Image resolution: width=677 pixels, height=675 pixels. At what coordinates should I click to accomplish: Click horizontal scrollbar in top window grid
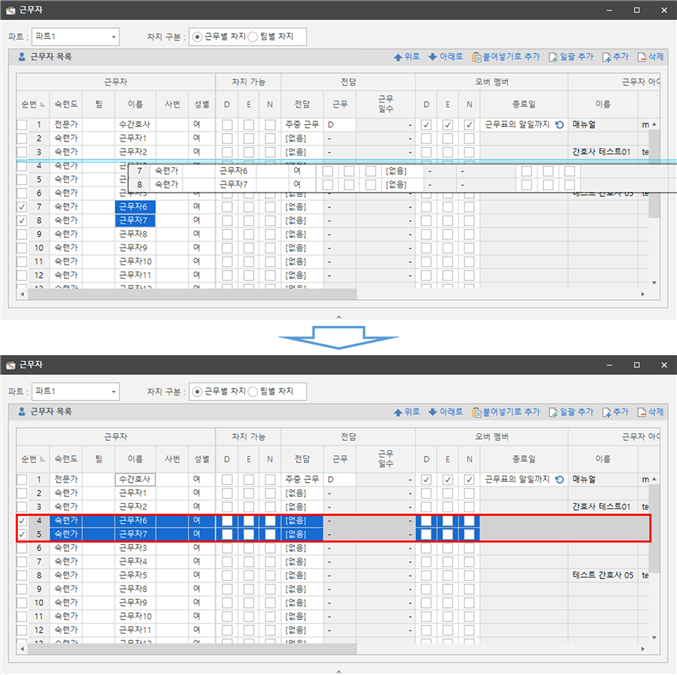(x=190, y=295)
